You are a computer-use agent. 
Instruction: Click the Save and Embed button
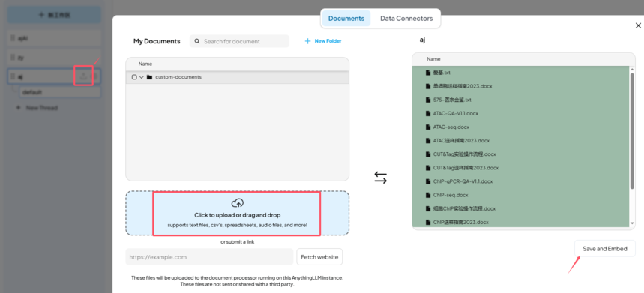(605, 249)
